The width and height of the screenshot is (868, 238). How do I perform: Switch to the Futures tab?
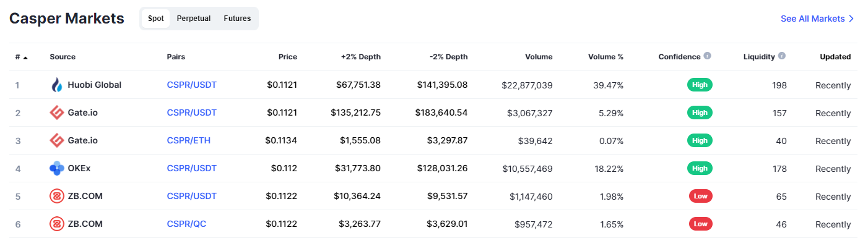237,19
